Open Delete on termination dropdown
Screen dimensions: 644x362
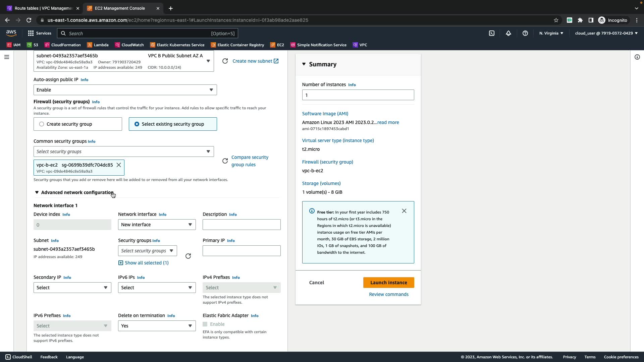click(x=157, y=326)
